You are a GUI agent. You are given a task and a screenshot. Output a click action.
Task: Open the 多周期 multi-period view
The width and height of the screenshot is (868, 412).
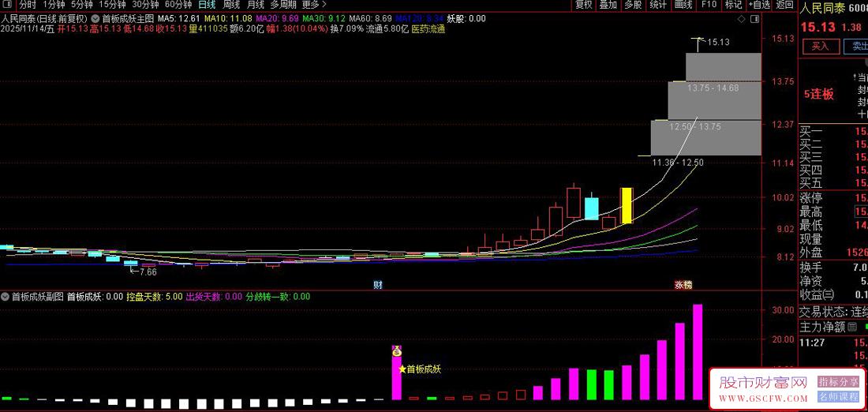coord(283,5)
